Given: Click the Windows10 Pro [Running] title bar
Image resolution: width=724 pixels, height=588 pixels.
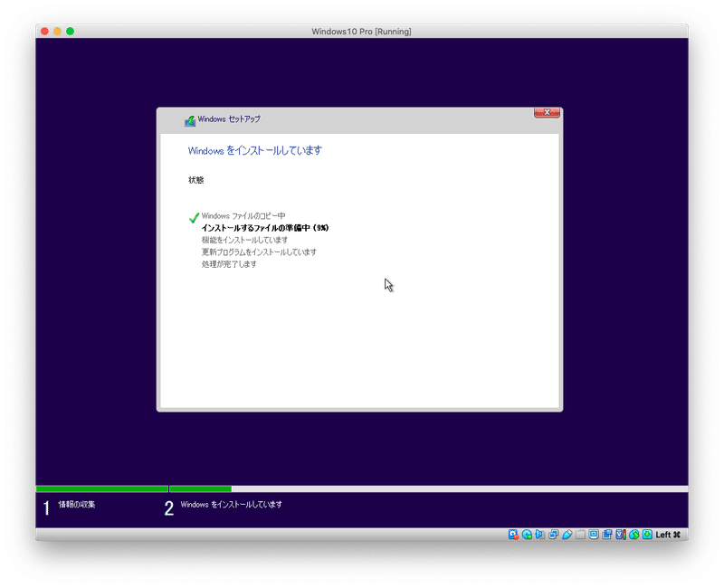Looking at the screenshot, I should [362, 30].
